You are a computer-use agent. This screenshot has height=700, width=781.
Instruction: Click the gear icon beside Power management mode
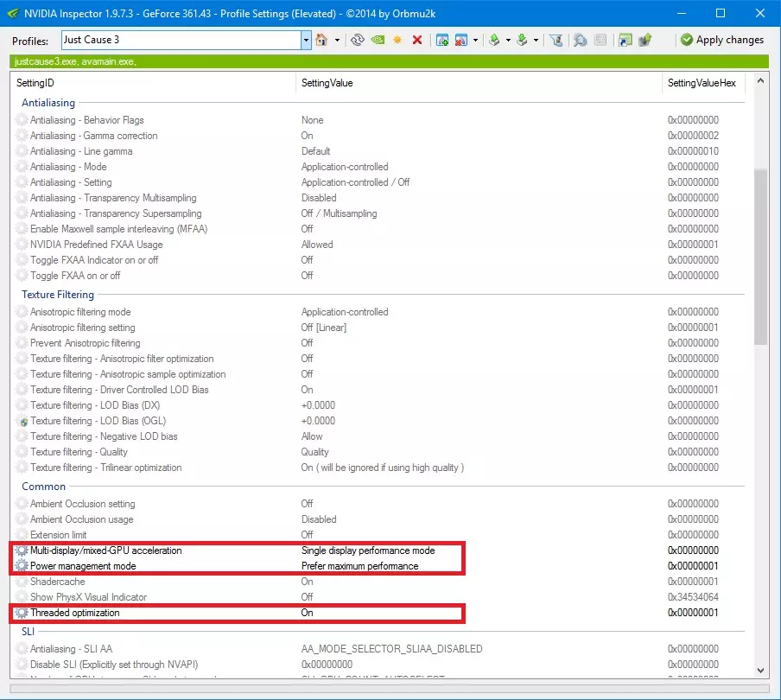click(22, 566)
